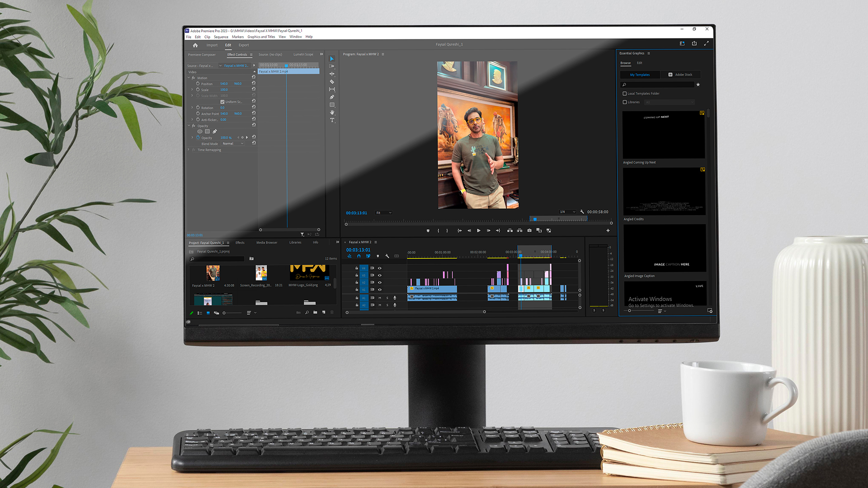Click the Export Frame camera icon
Image resolution: width=868 pixels, height=488 pixels.
pyautogui.click(x=529, y=230)
